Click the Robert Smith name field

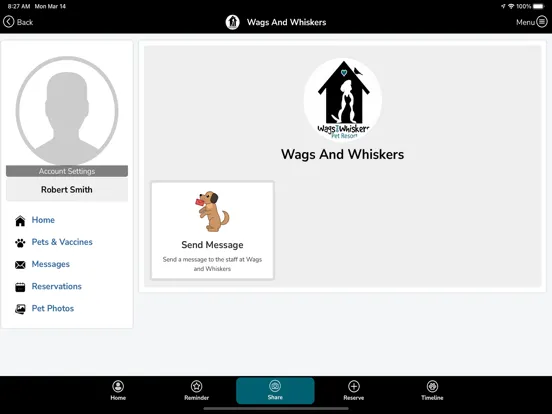[67, 190]
